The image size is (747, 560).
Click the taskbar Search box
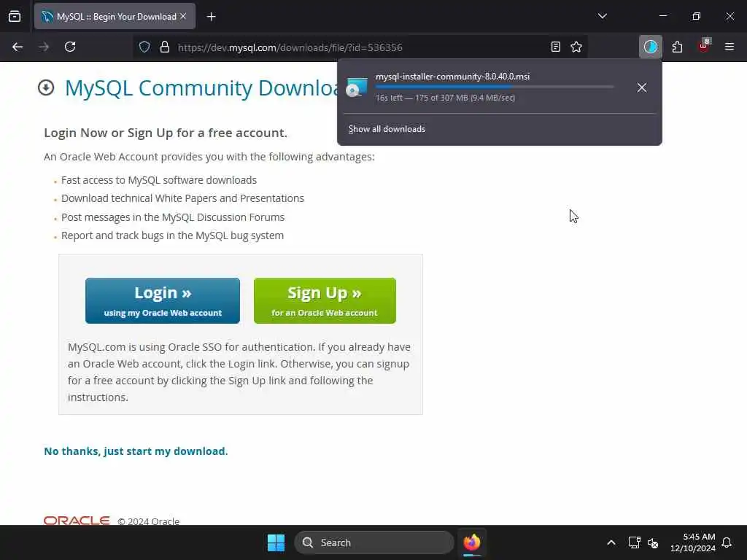374,542
